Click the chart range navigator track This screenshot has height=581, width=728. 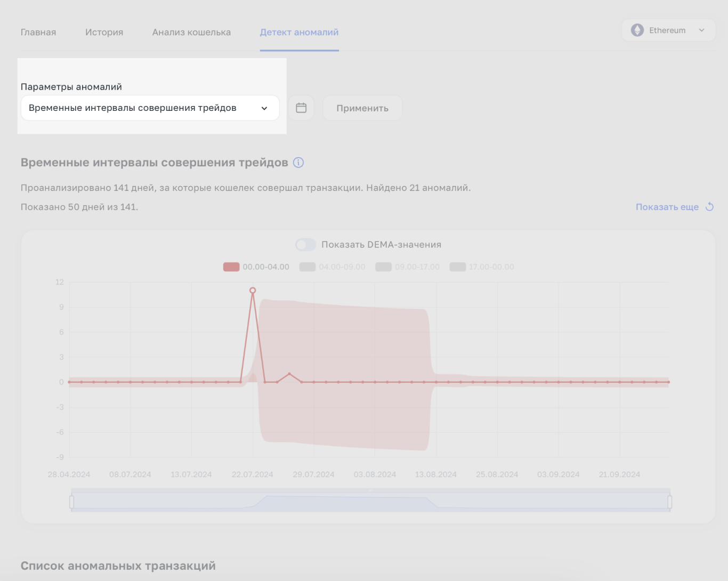coord(370,502)
